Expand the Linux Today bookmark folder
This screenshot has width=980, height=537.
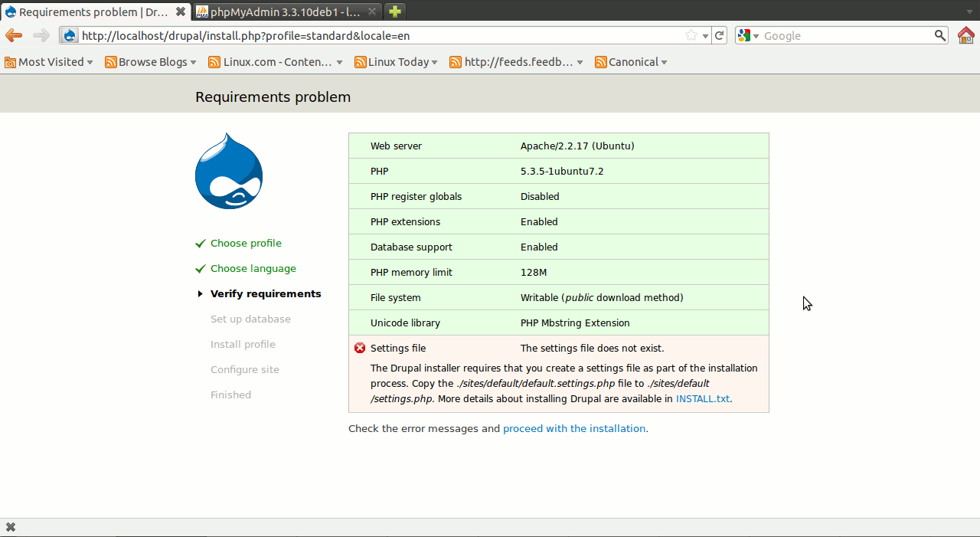point(397,62)
